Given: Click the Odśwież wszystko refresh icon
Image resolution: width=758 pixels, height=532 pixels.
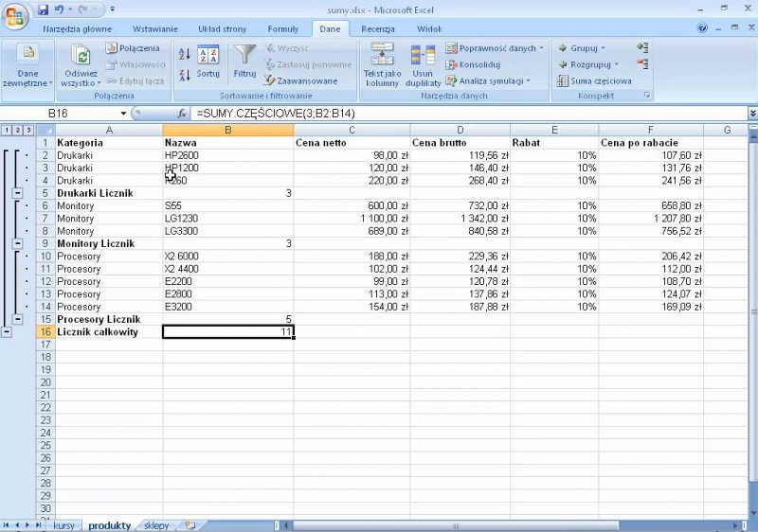Looking at the screenshot, I should click(x=81, y=64).
